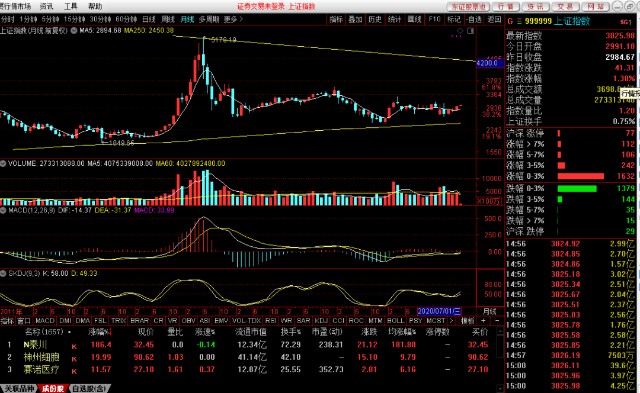Toggle round button beside MACD(12,26,9) label
This screenshot has width=640, height=393.
tap(3, 210)
